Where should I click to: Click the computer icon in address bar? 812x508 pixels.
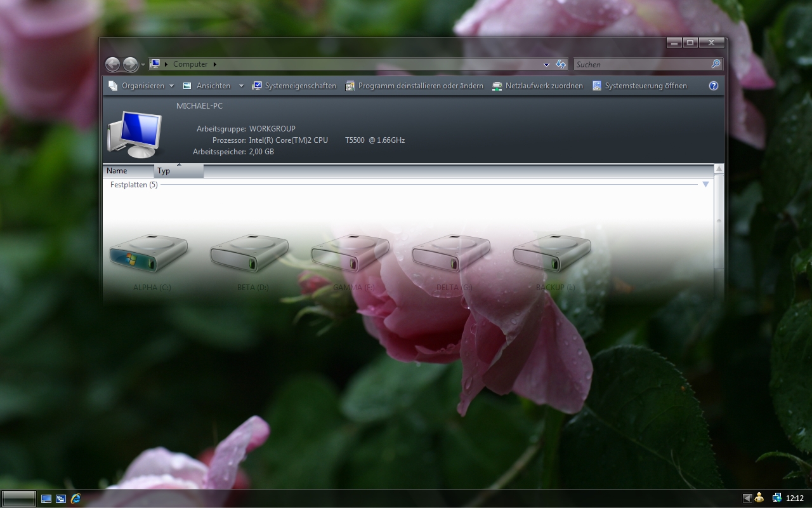(x=155, y=64)
